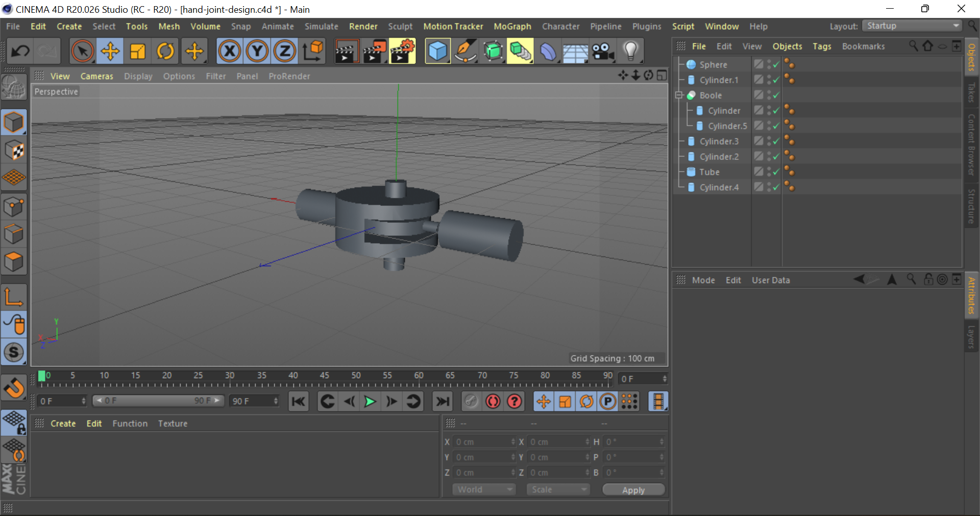Collapse the Boole object hierarchy
Image resolution: width=980 pixels, height=516 pixels.
pos(679,96)
